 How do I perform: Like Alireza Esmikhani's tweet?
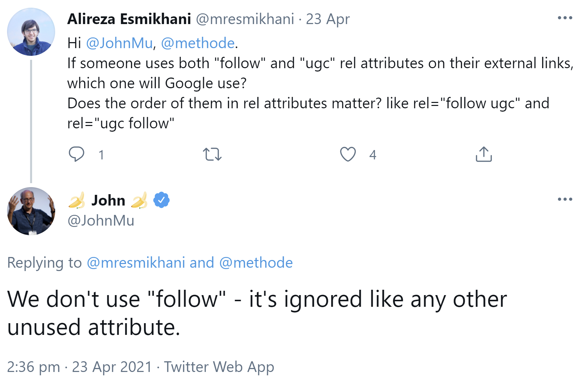coord(348,154)
